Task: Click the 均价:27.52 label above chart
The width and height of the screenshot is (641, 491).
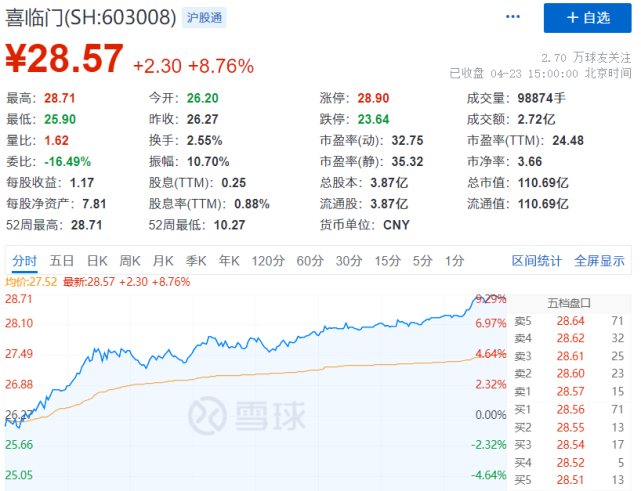Action: pos(31,282)
